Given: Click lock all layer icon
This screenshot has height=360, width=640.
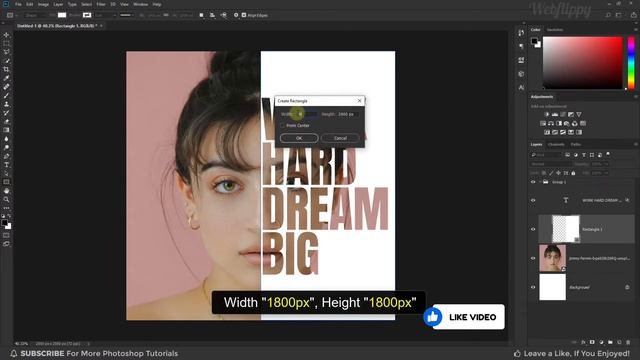Looking at the screenshot, I should 573,173.
